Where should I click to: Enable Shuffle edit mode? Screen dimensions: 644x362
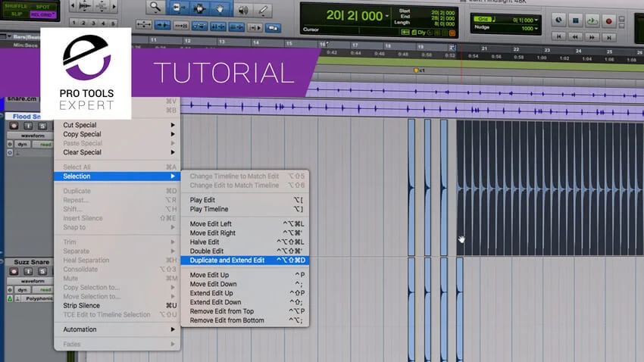click(16, 6)
